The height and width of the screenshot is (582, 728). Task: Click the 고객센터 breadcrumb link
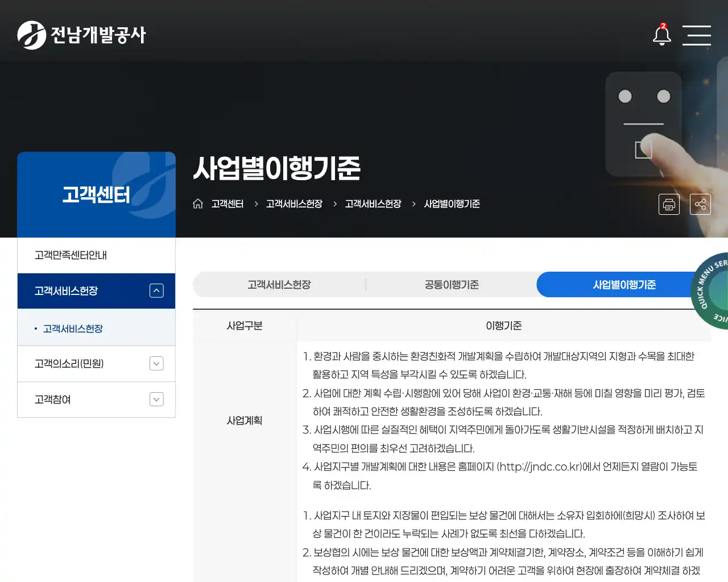click(x=227, y=203)
